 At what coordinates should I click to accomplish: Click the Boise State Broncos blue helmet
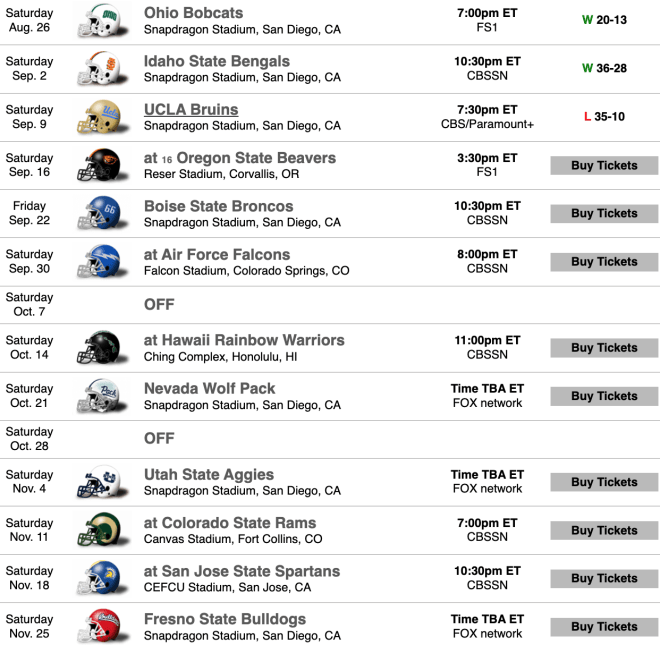102,213
